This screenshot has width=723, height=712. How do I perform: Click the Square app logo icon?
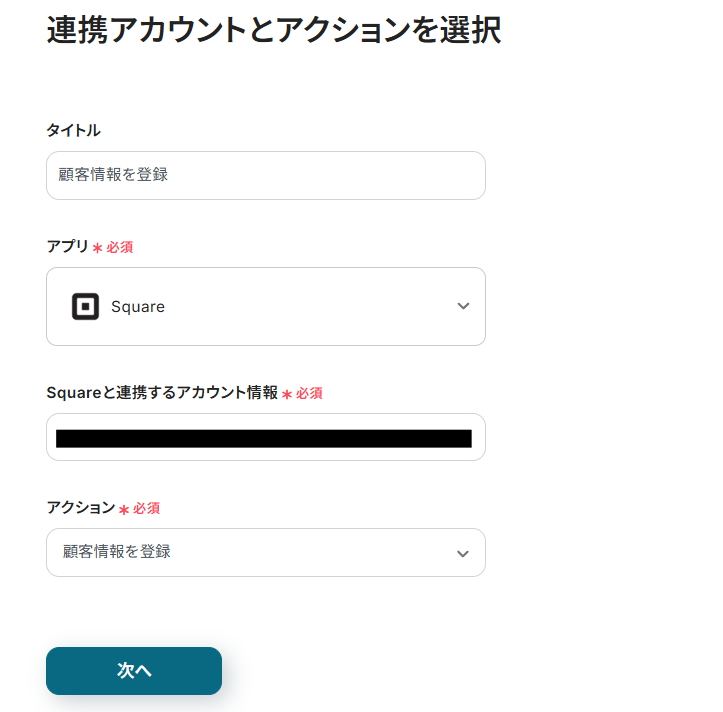pyautogui.click(x=85, y=307)
